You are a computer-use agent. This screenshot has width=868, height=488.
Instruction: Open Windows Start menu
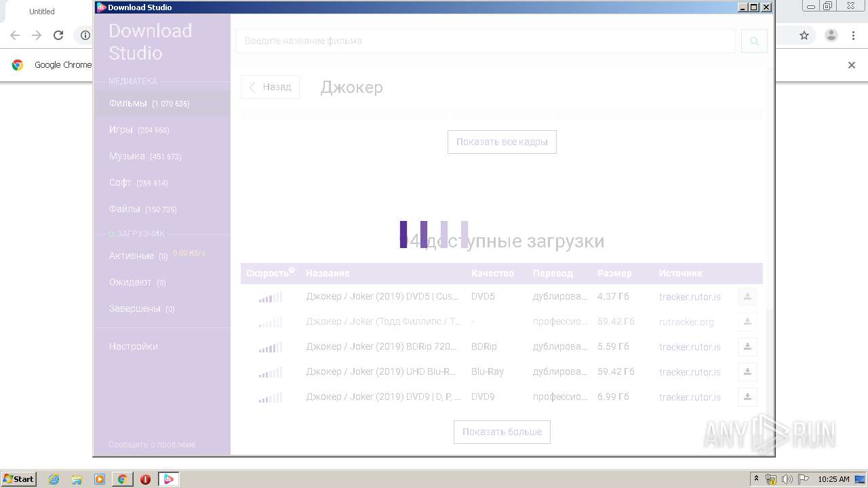(19, 479)
